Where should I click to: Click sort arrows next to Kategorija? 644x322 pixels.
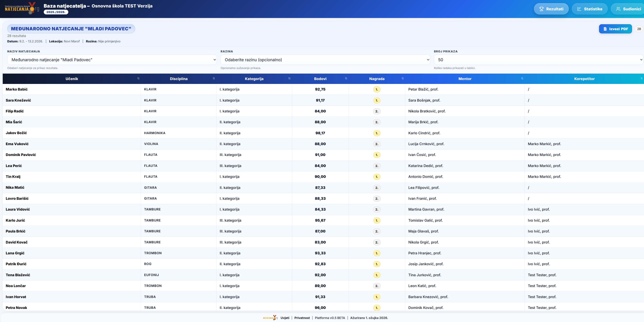289,79
